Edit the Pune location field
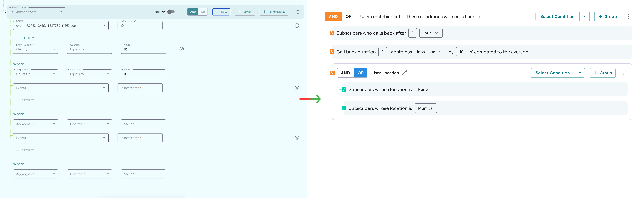644x198 pixels. point(423,89)
